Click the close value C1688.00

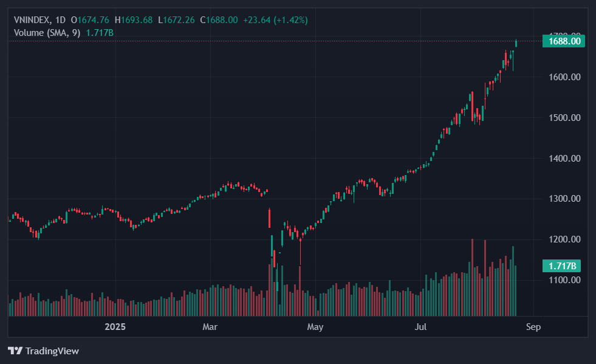[219, 20]
